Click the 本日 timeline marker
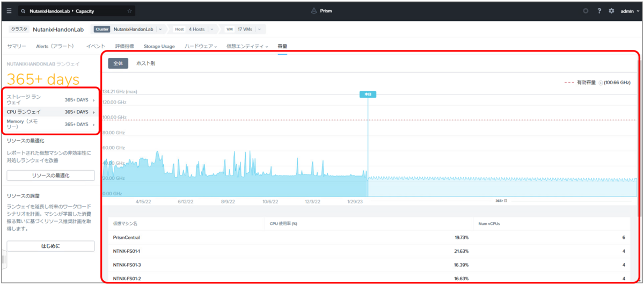Screen dimensions: 644x285 pyautogui.click(x=368, y=94)
